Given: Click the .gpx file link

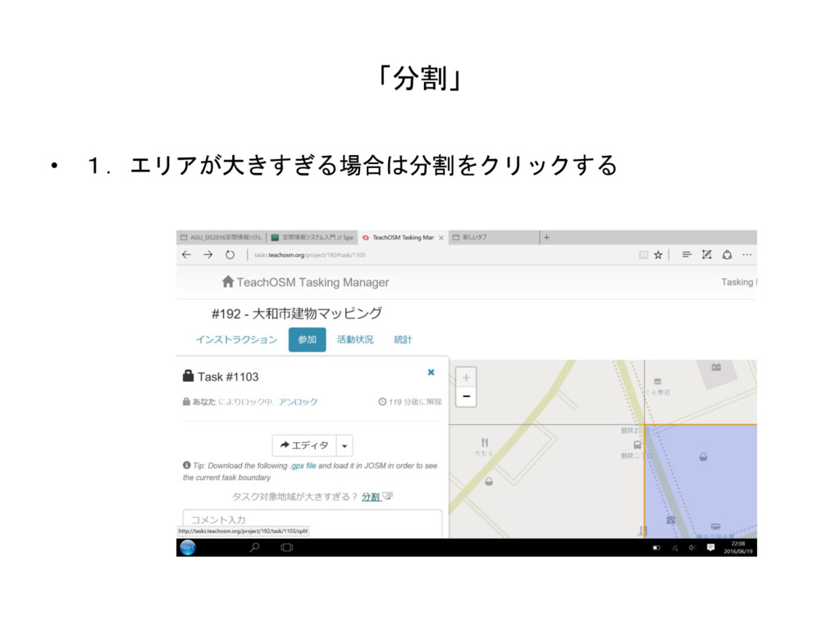Looking at the screenshot, I should [304, 466].
